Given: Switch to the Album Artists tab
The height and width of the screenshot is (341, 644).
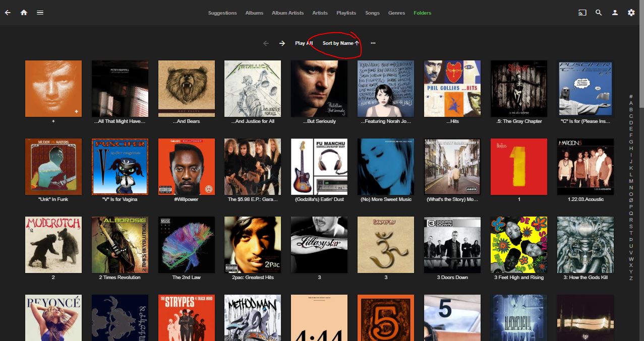Looking at the screenshot, I should pos(287,13).
